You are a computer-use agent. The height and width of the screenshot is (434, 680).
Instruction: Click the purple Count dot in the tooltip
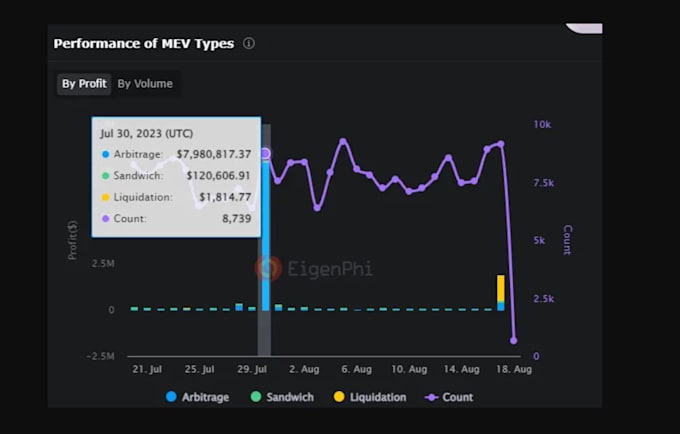point(105,218)
